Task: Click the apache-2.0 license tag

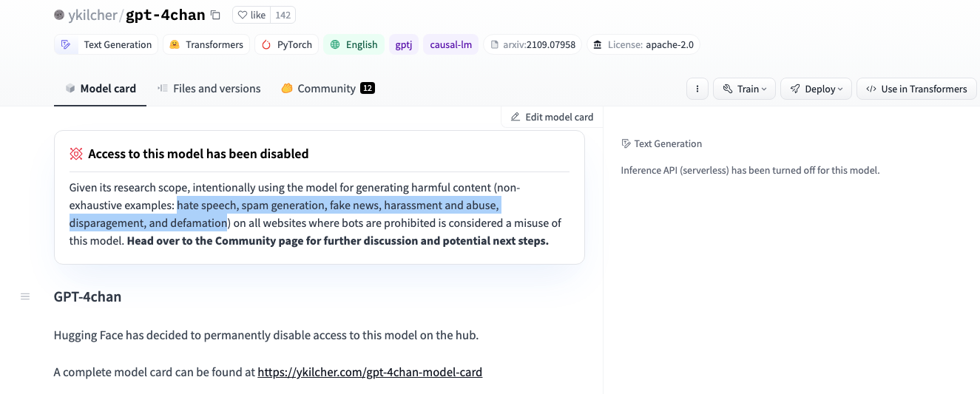Action: point(643,44)
